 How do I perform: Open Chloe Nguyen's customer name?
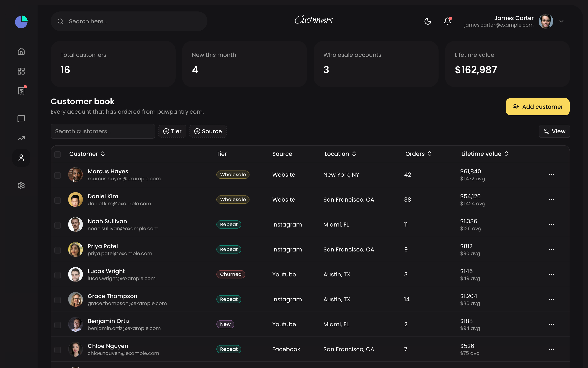click(108, 346)
